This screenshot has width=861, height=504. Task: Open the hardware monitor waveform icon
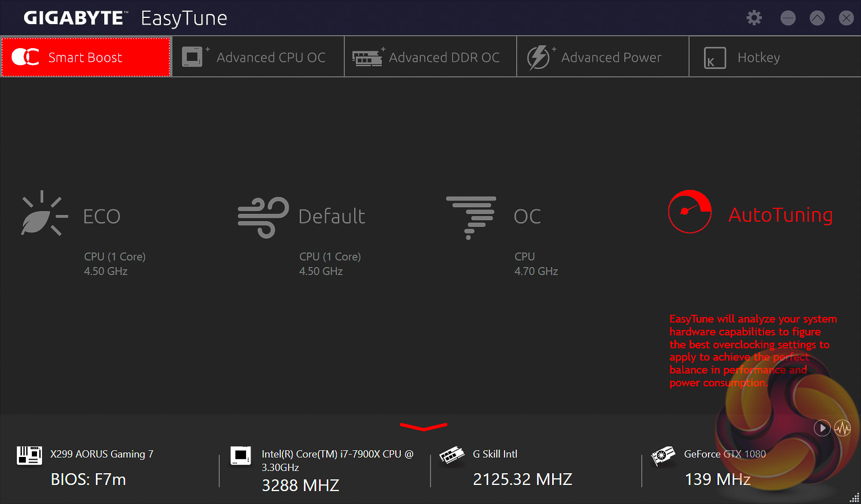pyautogui.click(x=843, y=428)
